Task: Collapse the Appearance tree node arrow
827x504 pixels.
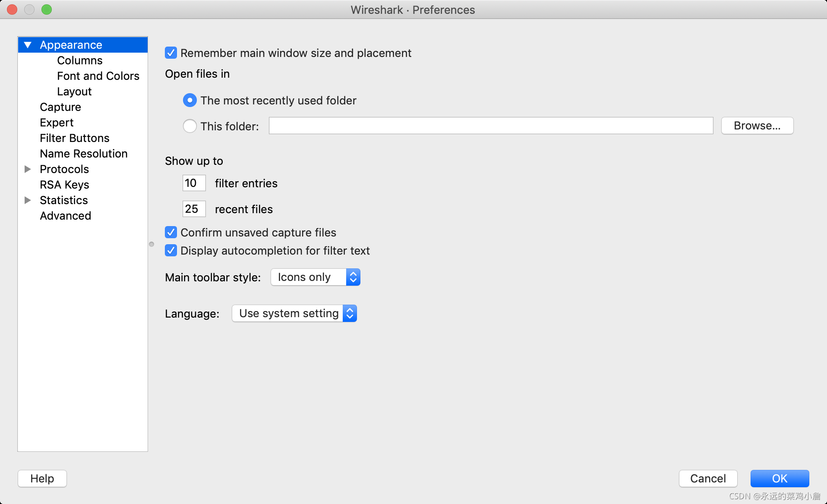Action: [x=28, y=45]
